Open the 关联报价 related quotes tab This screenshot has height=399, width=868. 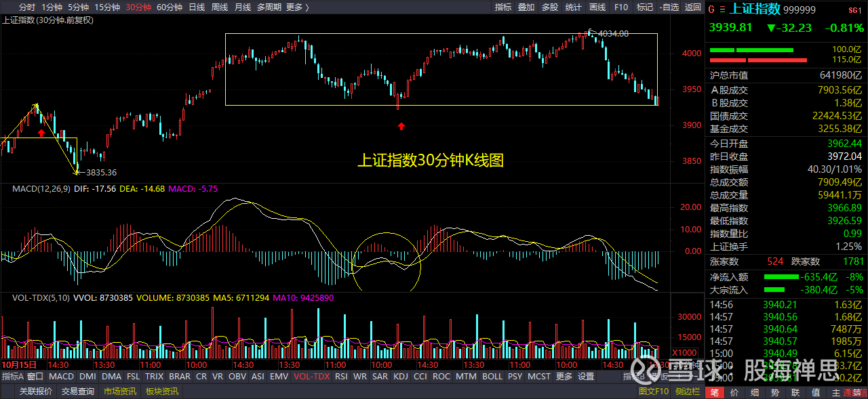36,392
